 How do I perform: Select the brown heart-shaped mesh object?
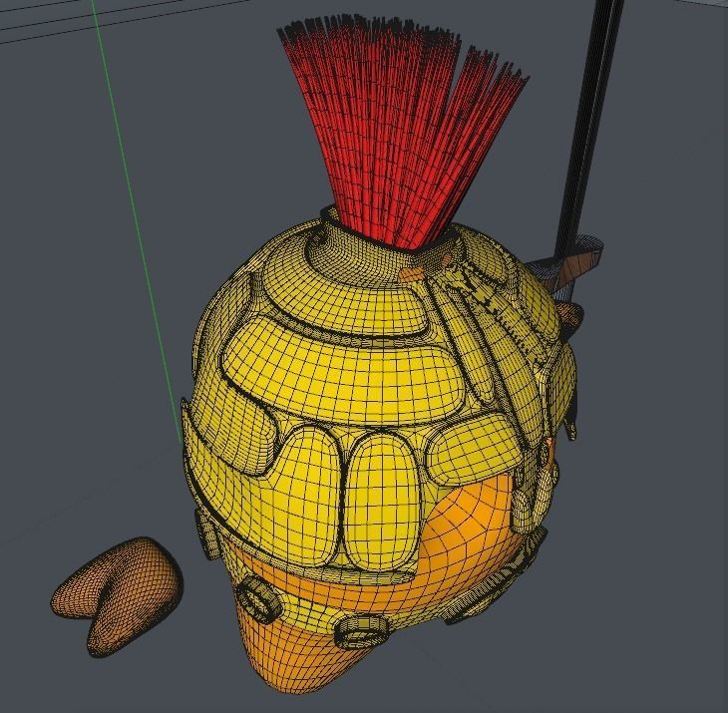(x=117, y=596)
